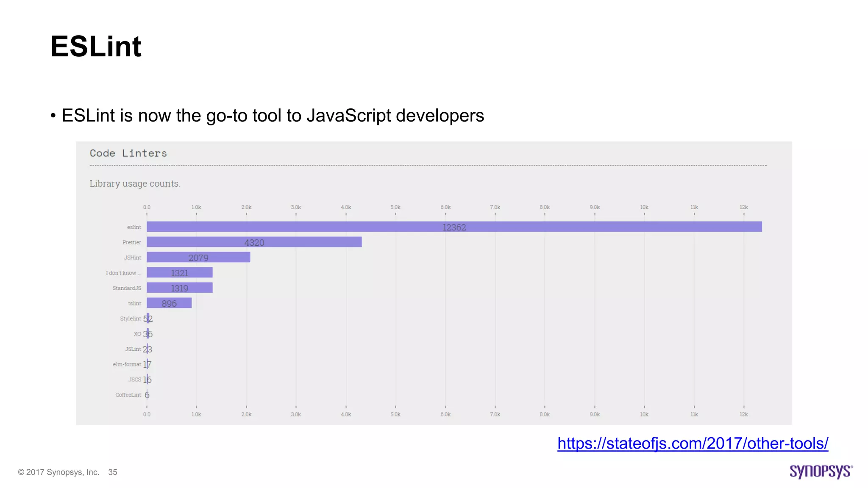Click the JSHint row label
Image resolution: width=868 pixels, height=488 pixels.
132,258
